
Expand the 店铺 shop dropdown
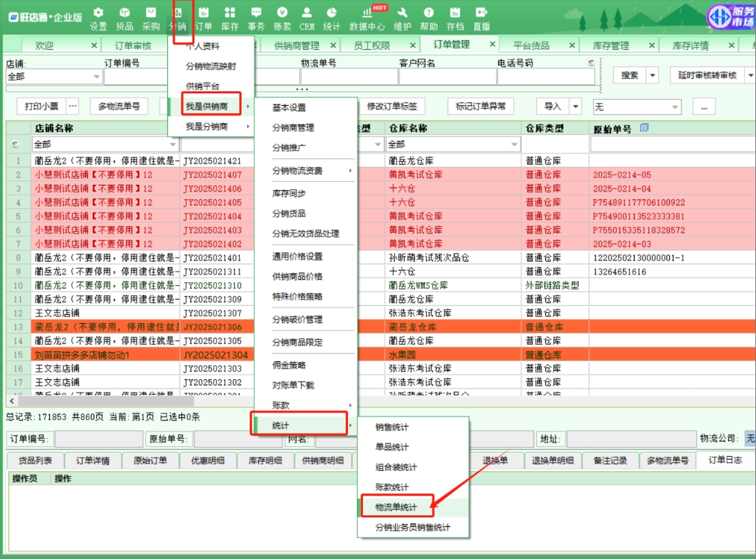pyautogui.click(x=96, y=77)
